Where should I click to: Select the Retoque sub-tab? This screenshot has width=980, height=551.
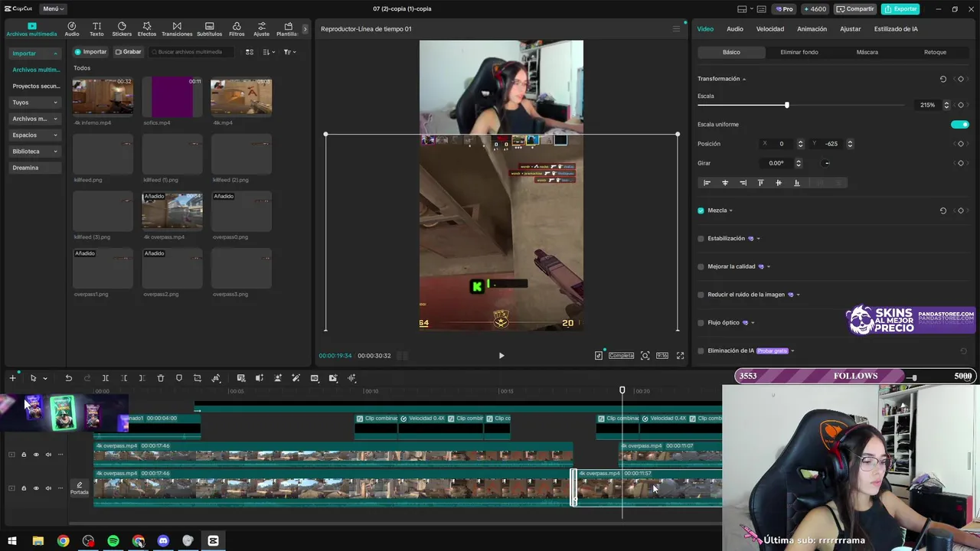pyautogui.click(x=935, y=52)
